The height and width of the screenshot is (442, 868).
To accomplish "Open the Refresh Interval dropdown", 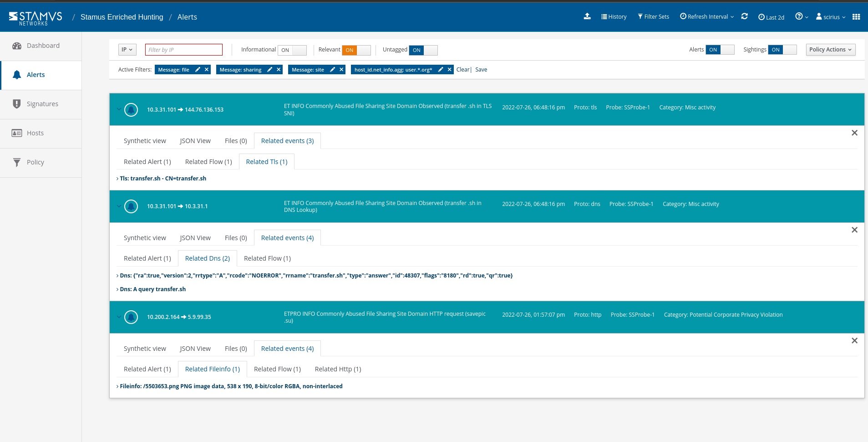I will coord(707,16).
